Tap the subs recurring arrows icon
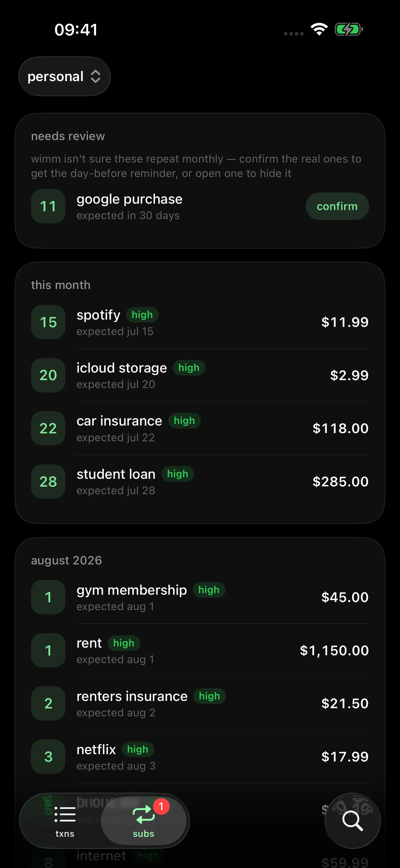400x868 pixels. click(x=144, y=815)
